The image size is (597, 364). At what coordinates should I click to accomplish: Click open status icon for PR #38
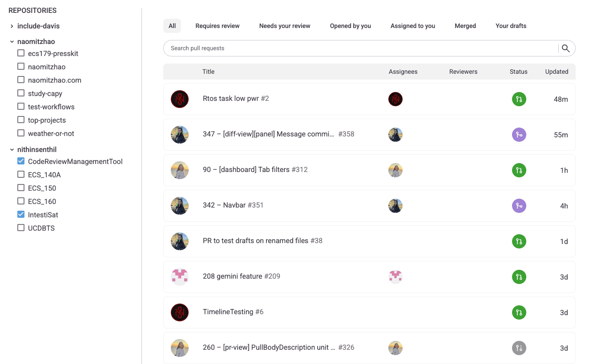(519, 241)
